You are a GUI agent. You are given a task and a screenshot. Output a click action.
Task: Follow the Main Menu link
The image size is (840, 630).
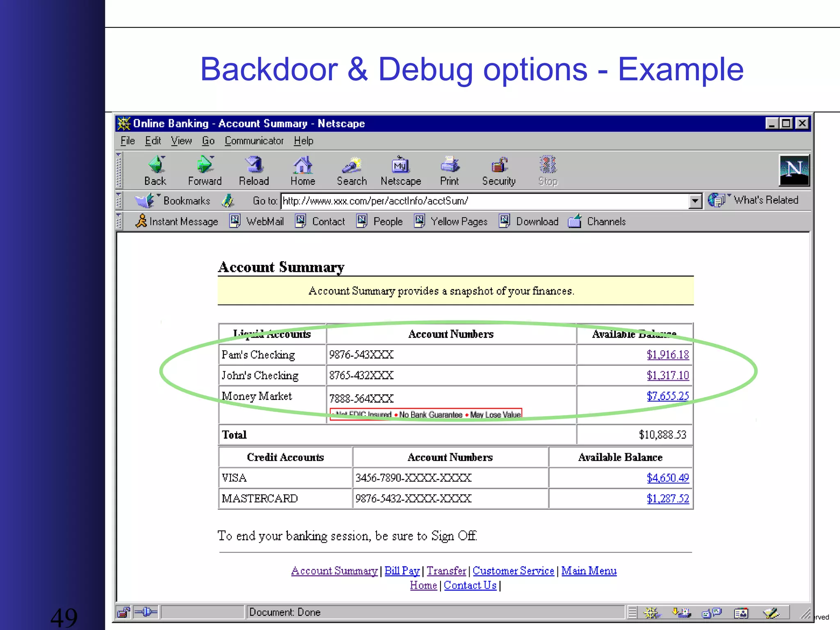coord(589,571)
